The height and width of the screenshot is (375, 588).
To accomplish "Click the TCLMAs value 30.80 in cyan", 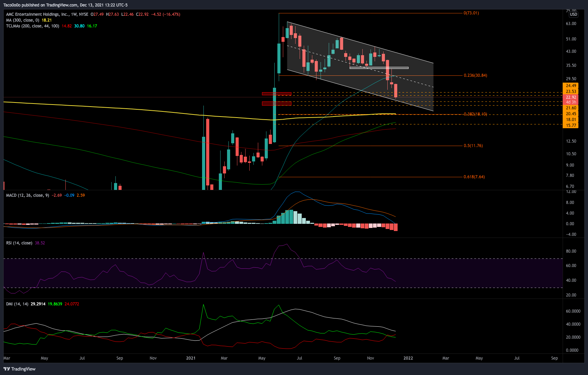I will point(79,26).
